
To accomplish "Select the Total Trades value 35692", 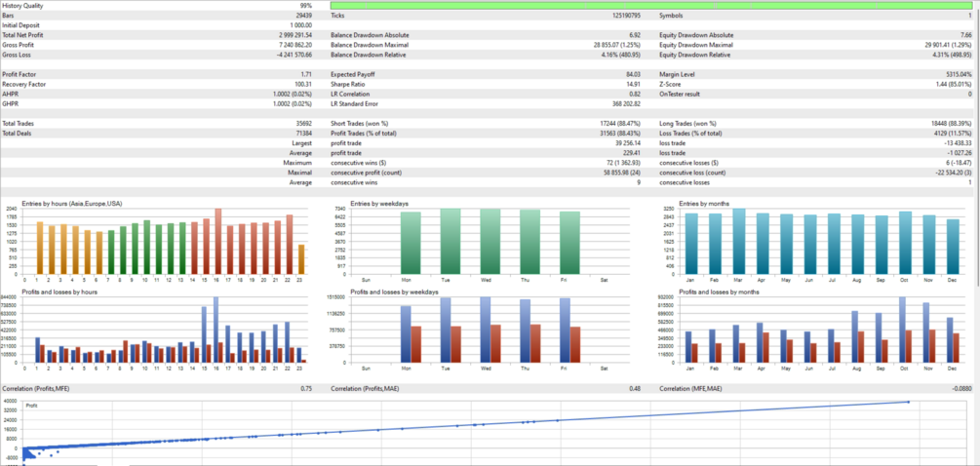I will coord(303,123).
